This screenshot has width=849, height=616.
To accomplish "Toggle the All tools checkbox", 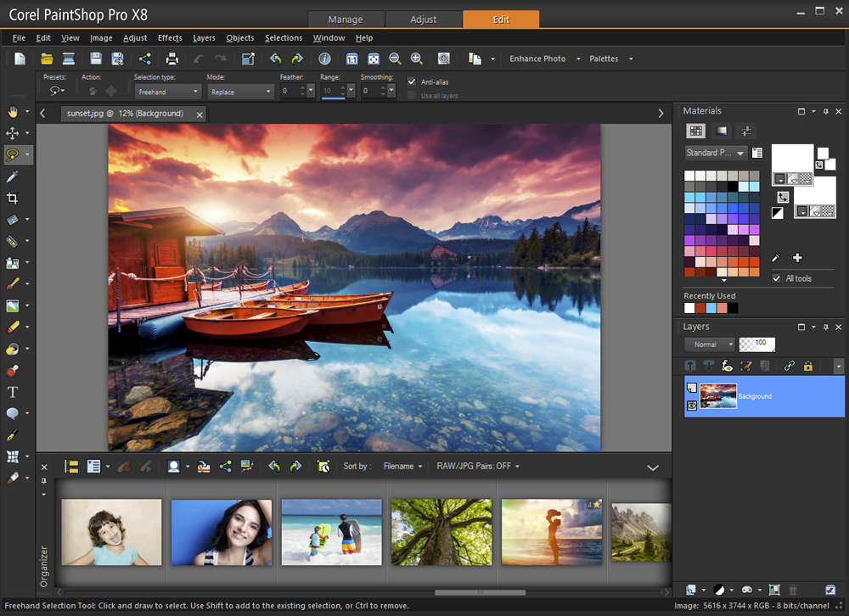I will point(776,278).
